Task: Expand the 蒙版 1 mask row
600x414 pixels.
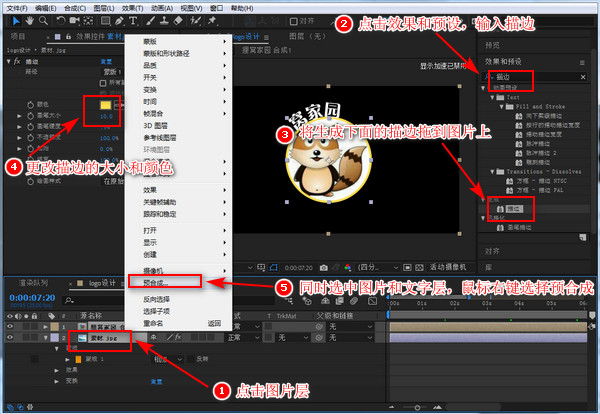Action: (67, 359)
